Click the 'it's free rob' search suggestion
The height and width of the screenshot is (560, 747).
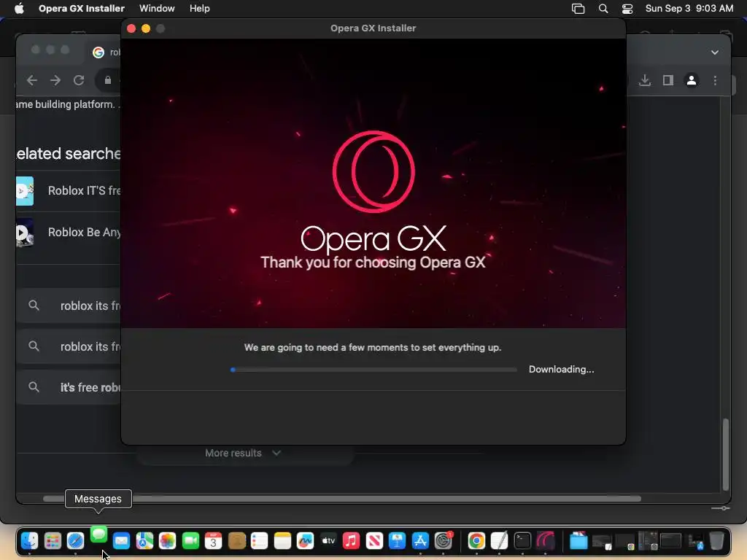click(69, 388)
